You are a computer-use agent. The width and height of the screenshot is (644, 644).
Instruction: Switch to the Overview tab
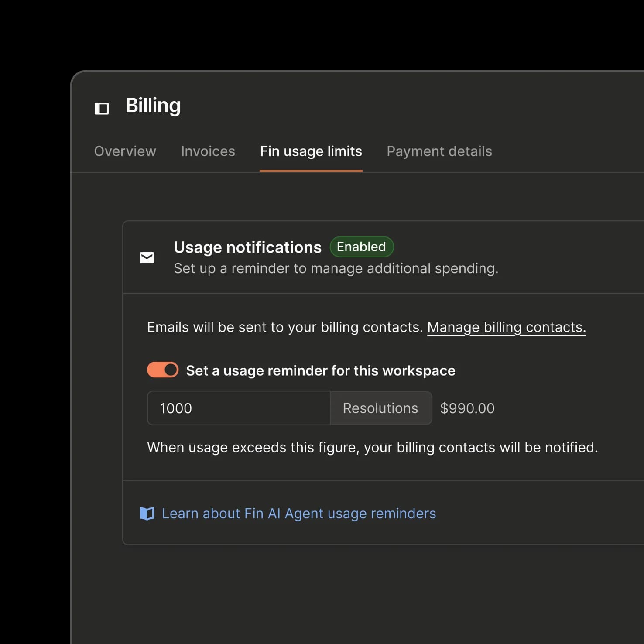click(125, 151)
